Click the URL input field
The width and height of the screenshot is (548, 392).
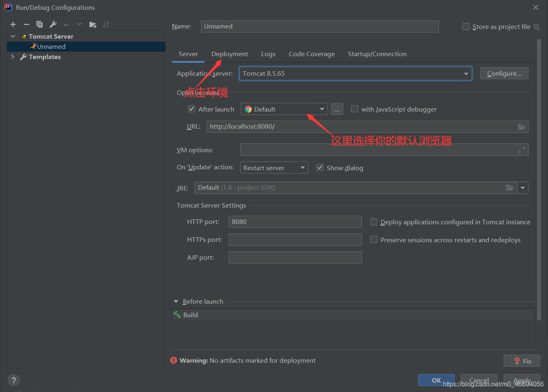tap(368, 127)
